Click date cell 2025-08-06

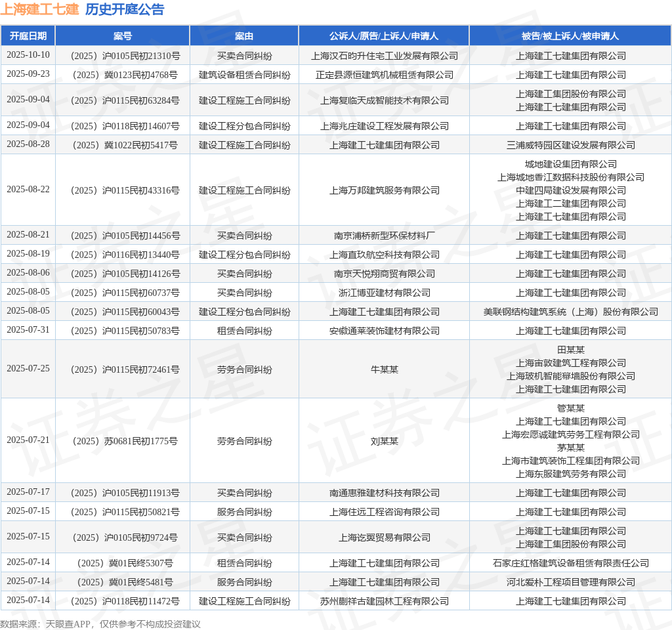pyautogui.click(x=28, y=273)
